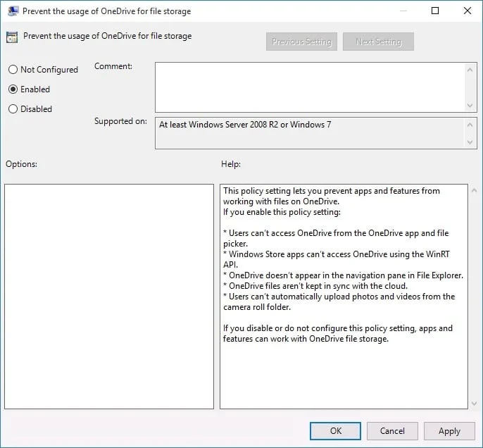Go to Previous Setting
483x448 pixels.
(x=301, y=42)
